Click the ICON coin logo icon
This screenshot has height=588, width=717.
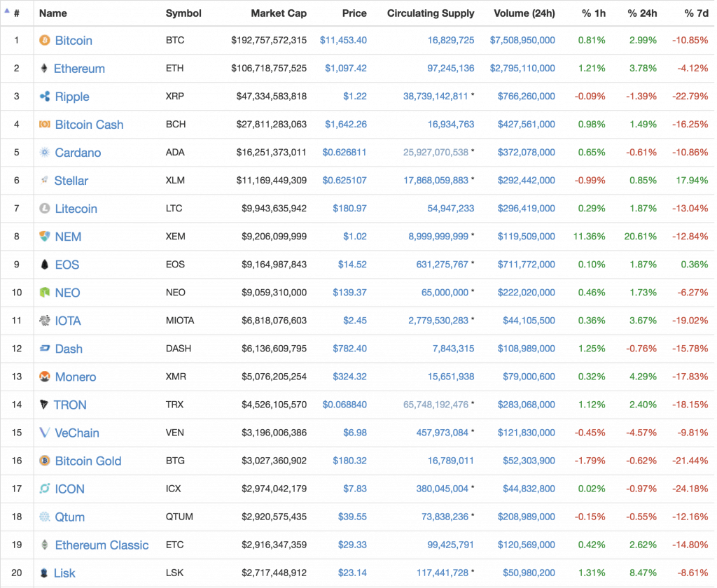click(x=45, y=489)
